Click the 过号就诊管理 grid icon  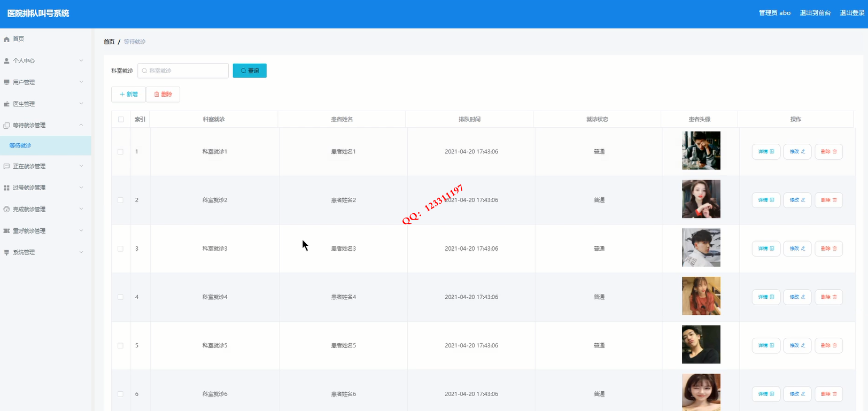pyautogui.click(x=6, y=188)
